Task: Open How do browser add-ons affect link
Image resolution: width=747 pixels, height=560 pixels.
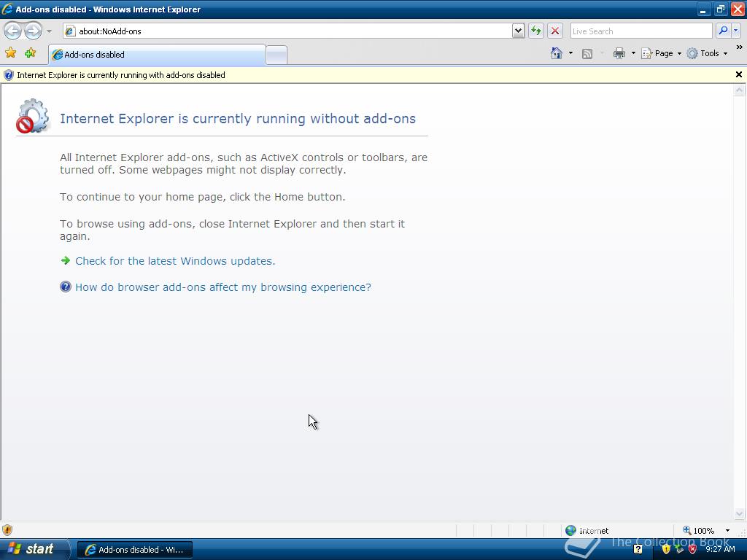Action: [x=223, y=287]
